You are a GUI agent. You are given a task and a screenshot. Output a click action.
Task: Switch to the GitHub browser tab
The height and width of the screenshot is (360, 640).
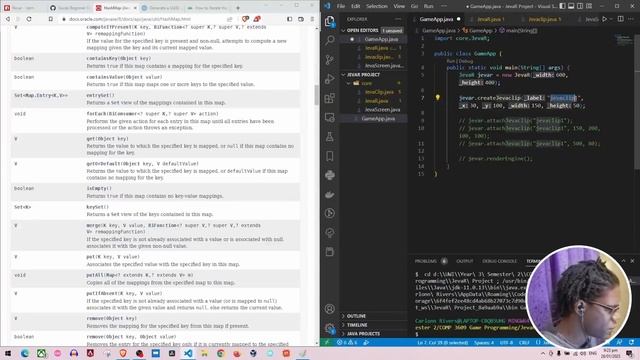(x=69, y=8)
